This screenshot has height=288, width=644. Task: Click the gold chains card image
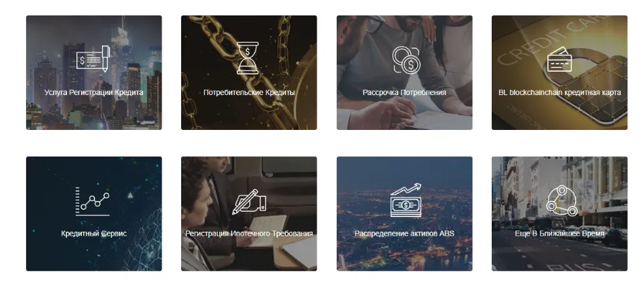tap(249, 115)
